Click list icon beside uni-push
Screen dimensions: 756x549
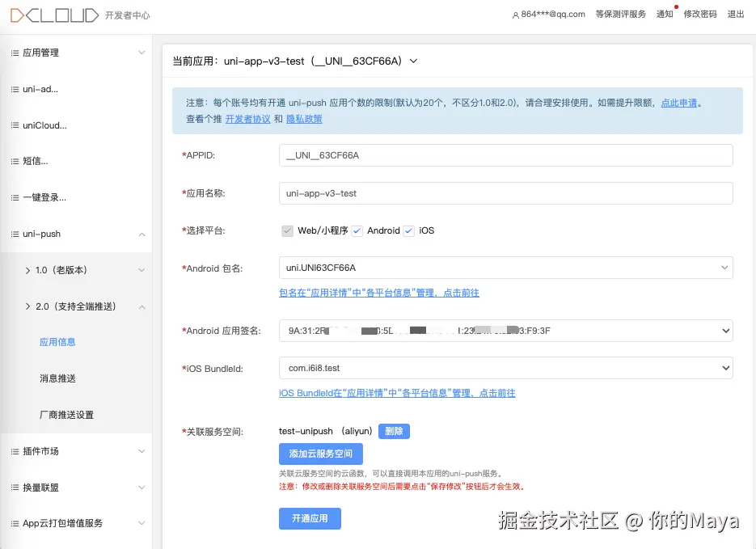tap(15, 234)
